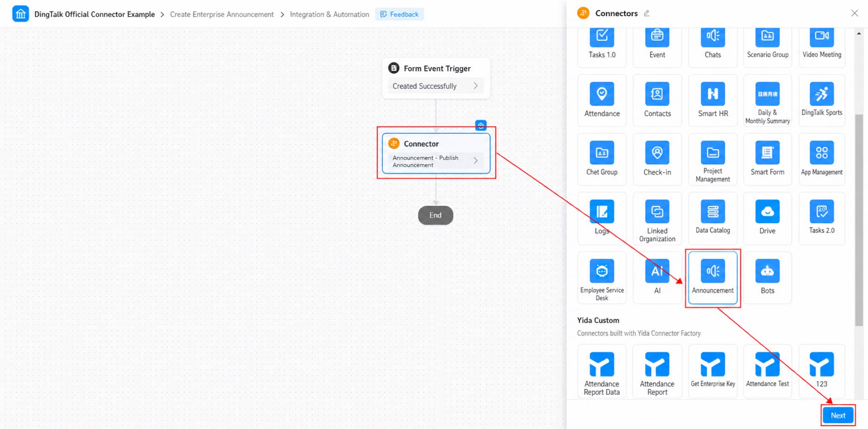Open the Feedback link
The width and height of the screenshot is (868, 429).
399,14
